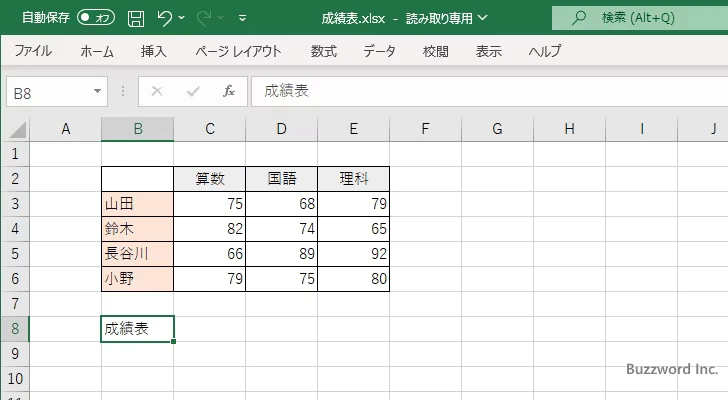This screenshot has width=728, height=400.
Task: Click the cell containing 82
Action: [x=210, y=229]
